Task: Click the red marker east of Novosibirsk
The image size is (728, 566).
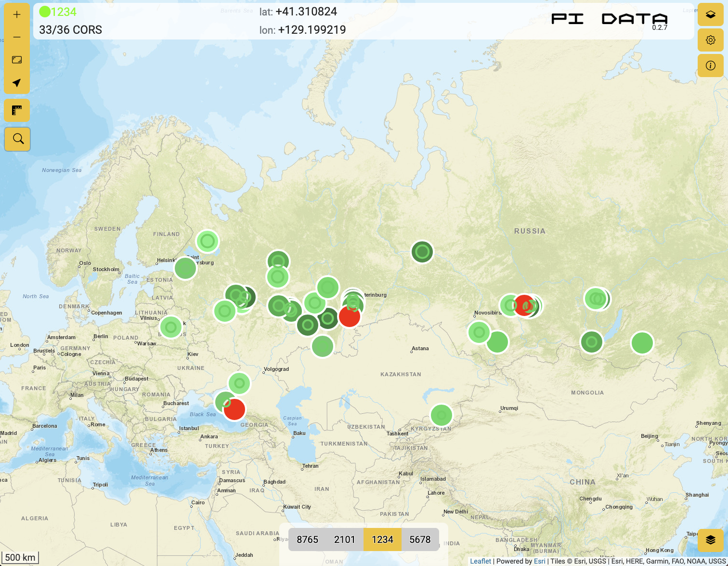Action: (x=524, y=305)
